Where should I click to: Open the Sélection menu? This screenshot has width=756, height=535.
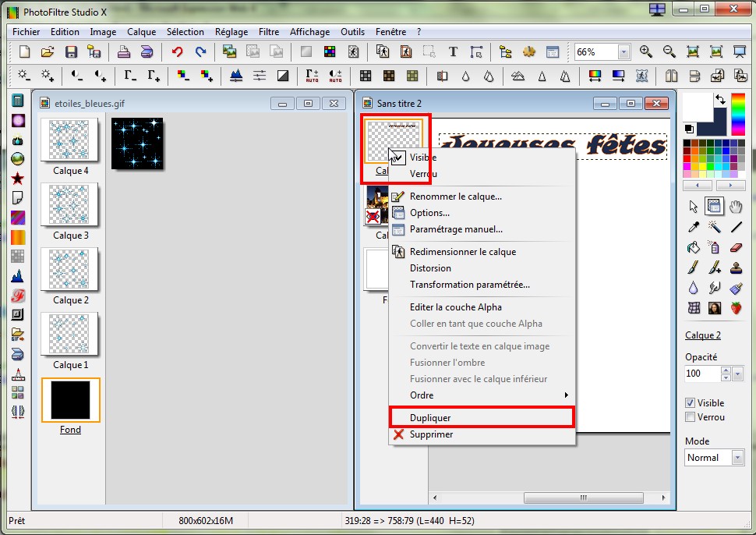coord(185,32)
